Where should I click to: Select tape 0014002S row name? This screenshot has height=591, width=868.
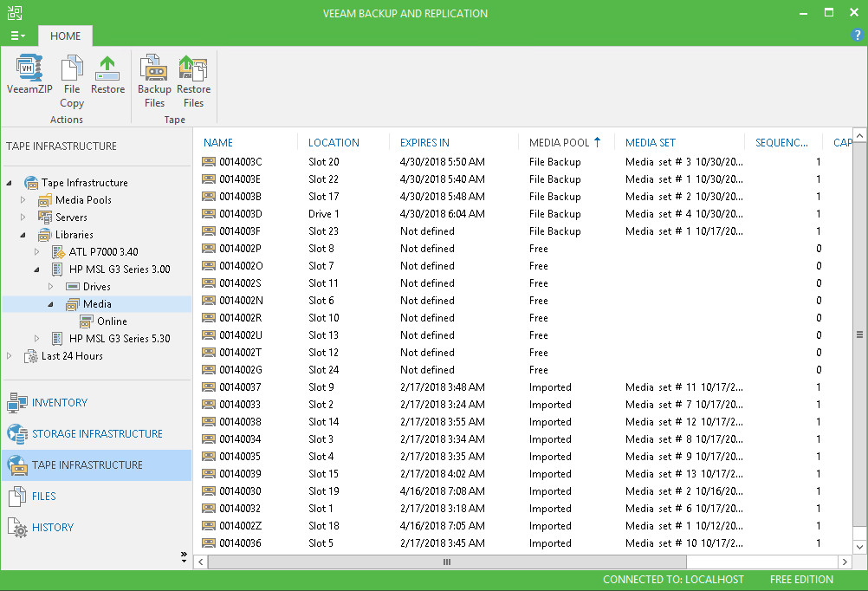coord(240,283)
